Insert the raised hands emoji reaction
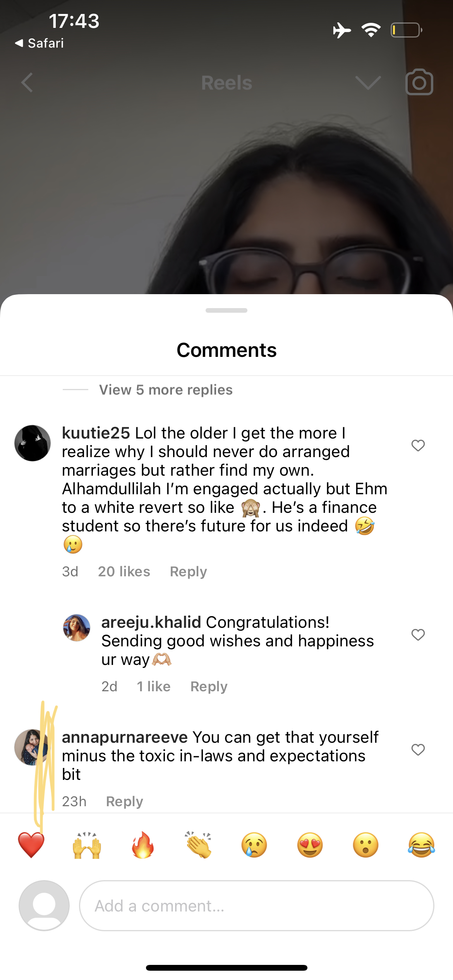The height and width of the screenshot is (980, 453). click(87, 845)
